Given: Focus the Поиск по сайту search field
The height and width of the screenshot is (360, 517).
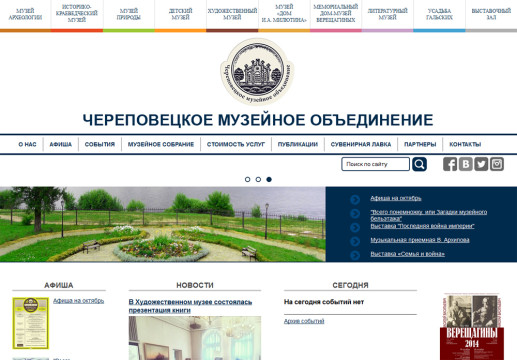Looking at the screenshot, I should [x=375, y=164].
